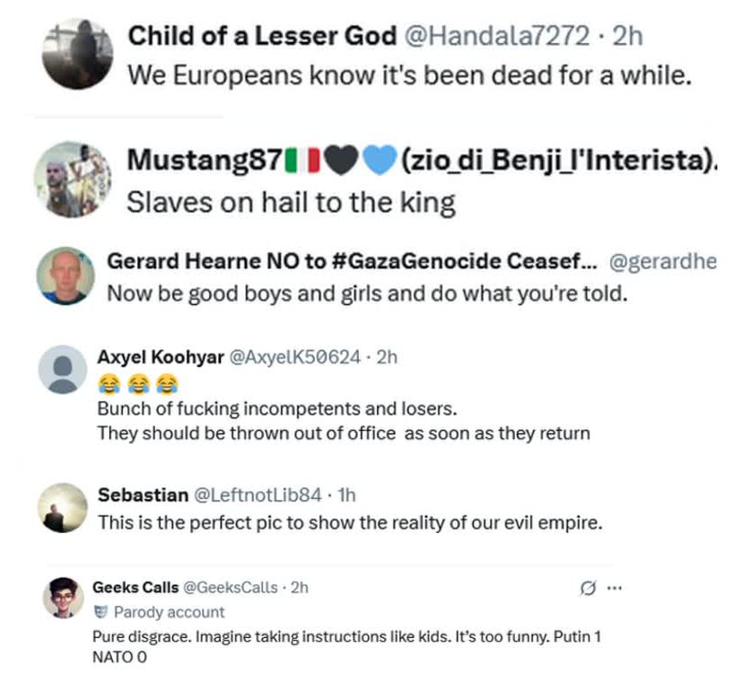
Task: Open the three-dot more menu on Geeks Calls' tweet
Action: point(615,589)
